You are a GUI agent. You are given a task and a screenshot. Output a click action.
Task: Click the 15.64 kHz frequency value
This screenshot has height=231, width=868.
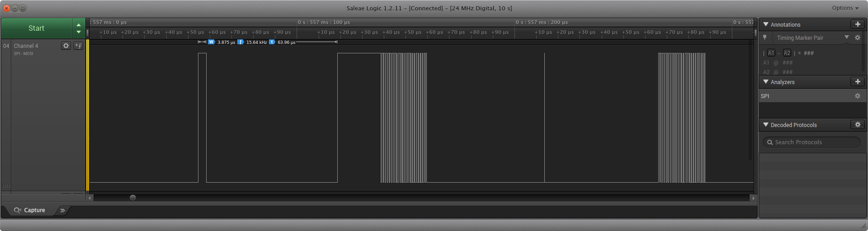pos(256,42)
